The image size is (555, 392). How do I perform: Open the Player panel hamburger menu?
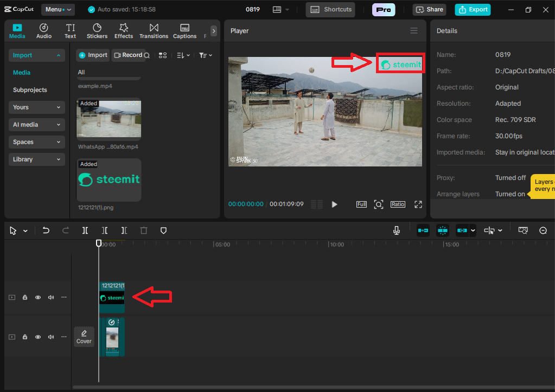(x=414, y=31)
